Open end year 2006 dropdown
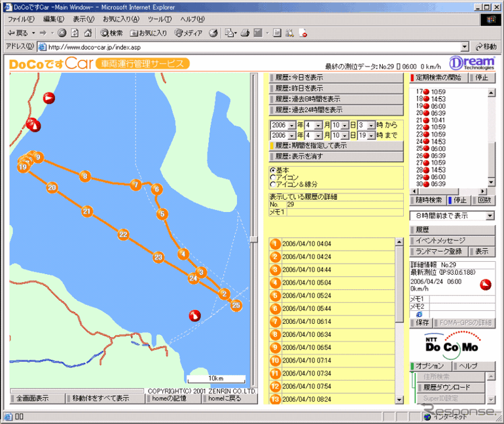Viewport: 504px width, 424px height. coord(292,135)
